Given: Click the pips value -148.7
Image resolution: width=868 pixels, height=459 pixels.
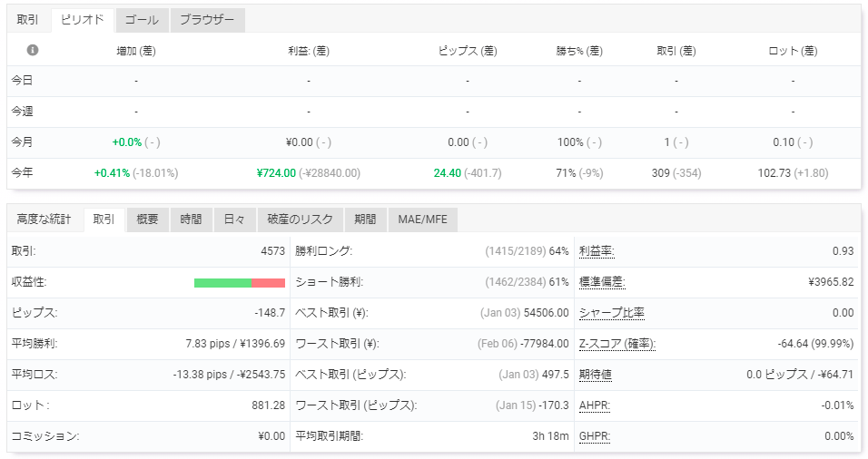Looking at the screenshot, I should pos(270,313).
